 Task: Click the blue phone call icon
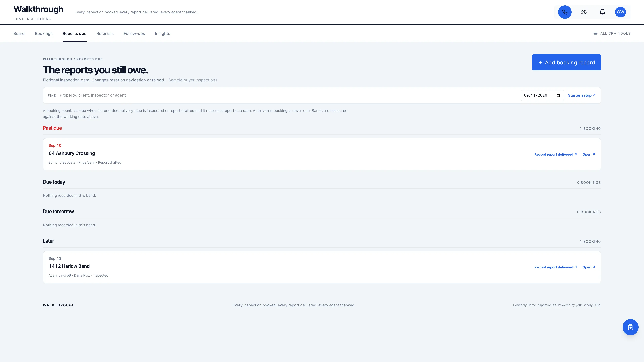click(x=565, y=12)
